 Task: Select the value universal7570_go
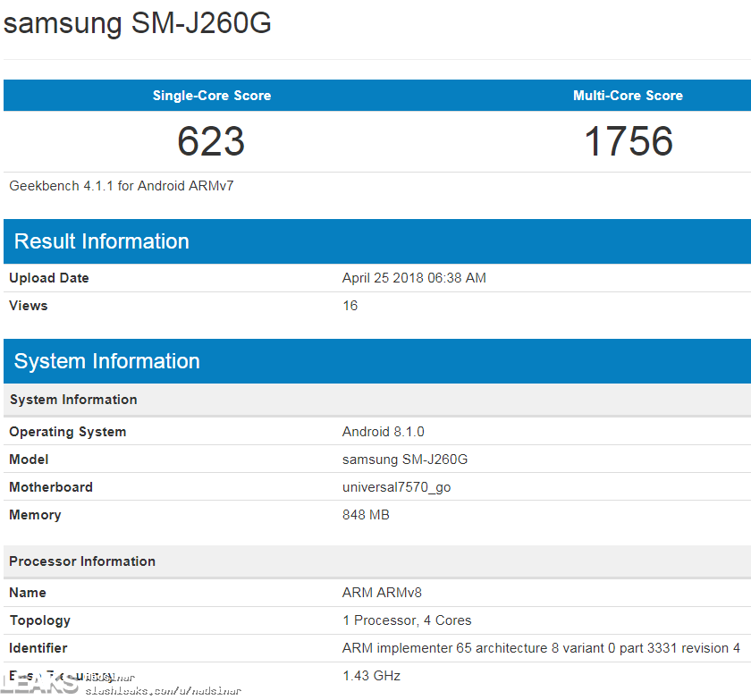pos(397,487)
